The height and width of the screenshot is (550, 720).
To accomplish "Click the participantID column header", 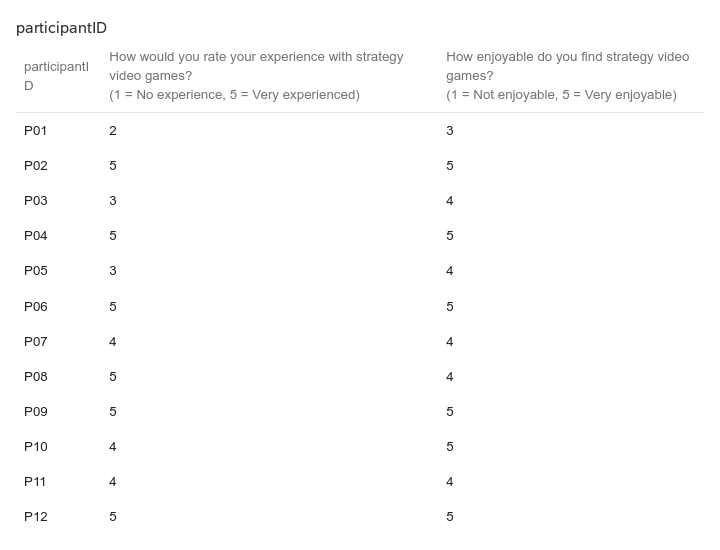I will [x=56, y=76].
